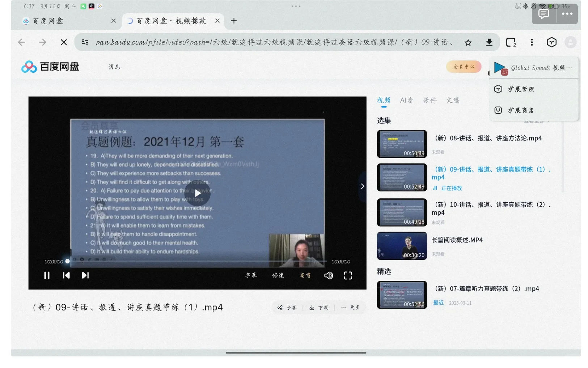Bookmark the page with the star icon
Image resolution: width=588 pixels, height=368 pixels.
point(468,42)
